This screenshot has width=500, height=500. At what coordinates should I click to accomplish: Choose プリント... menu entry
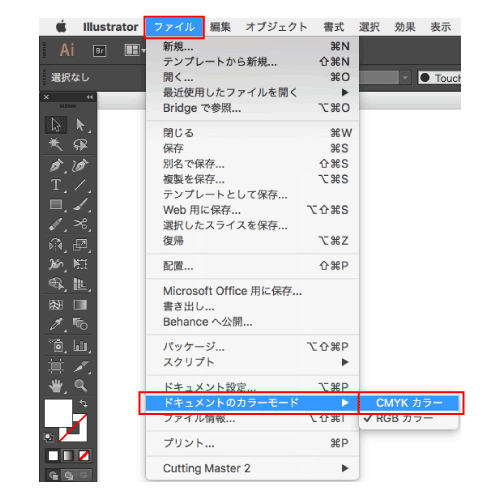[x=252, y=443]
